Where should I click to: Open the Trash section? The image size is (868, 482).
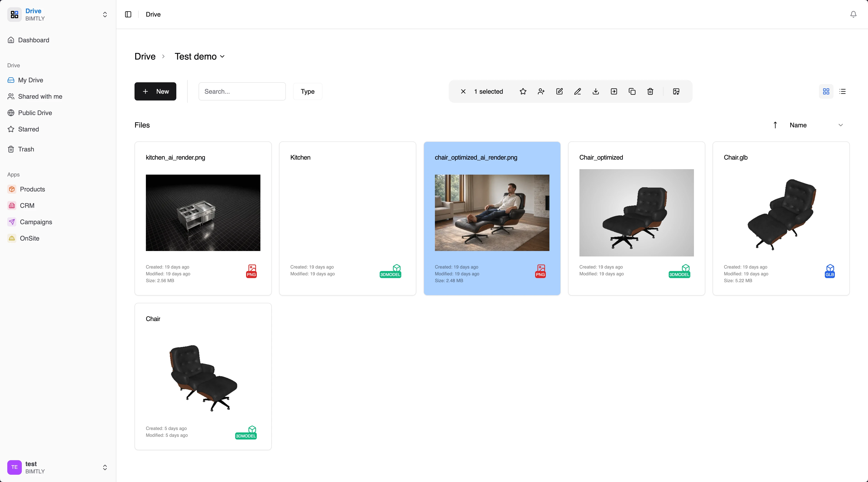point(26,149)
